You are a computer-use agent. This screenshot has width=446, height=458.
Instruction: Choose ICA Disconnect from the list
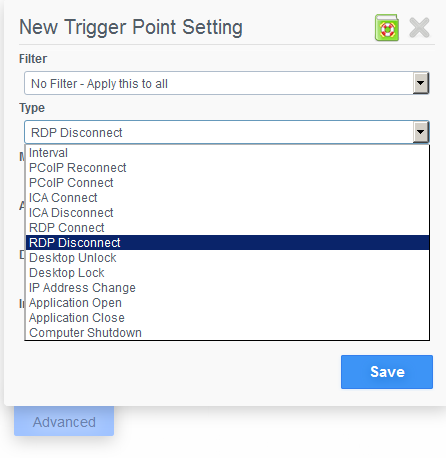coord(227,213)
